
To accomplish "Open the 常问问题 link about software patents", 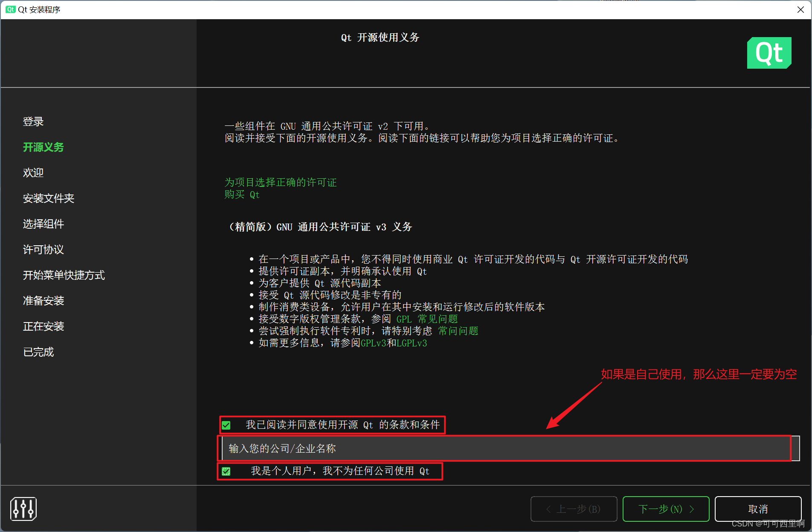I will coord(458,331).
